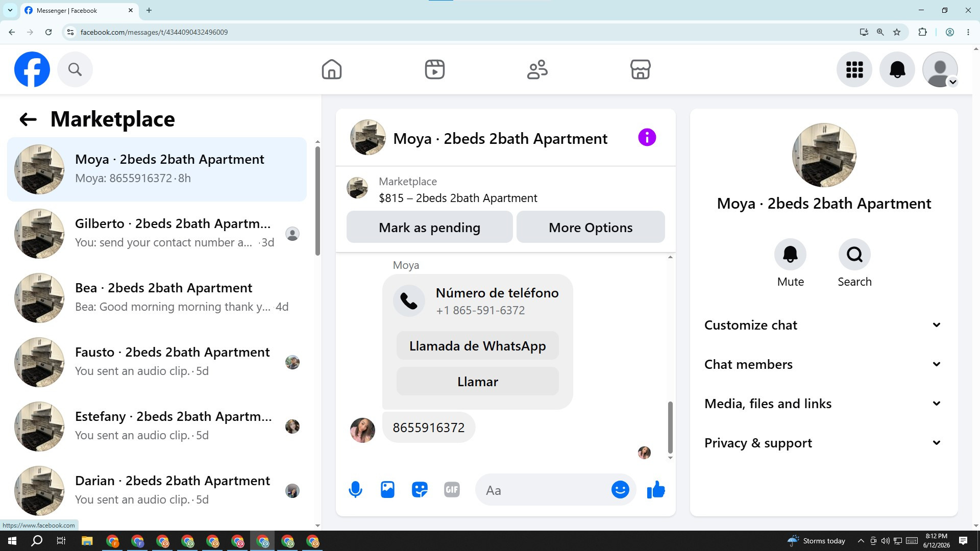Open File Explorer from taskbar
The width and height of the screenshot is (980, 551).
[x=87, y=541]
